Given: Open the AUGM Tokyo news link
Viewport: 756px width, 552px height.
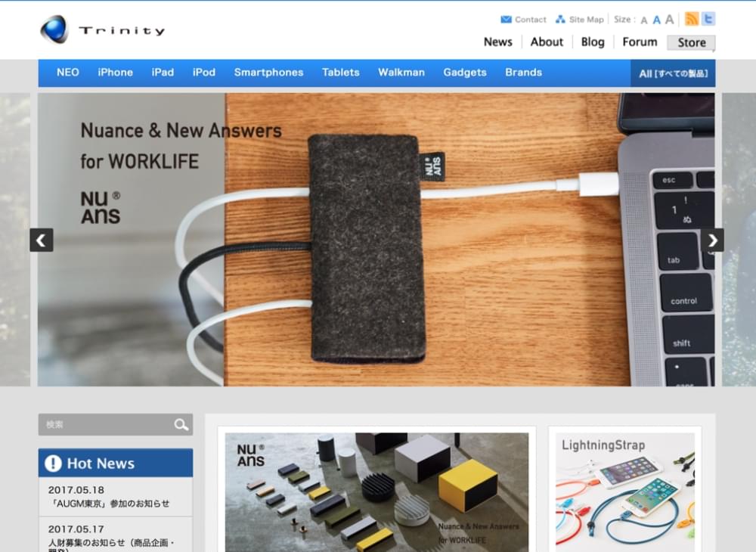Looking at the screenshot, I should (x=109, y=504).
